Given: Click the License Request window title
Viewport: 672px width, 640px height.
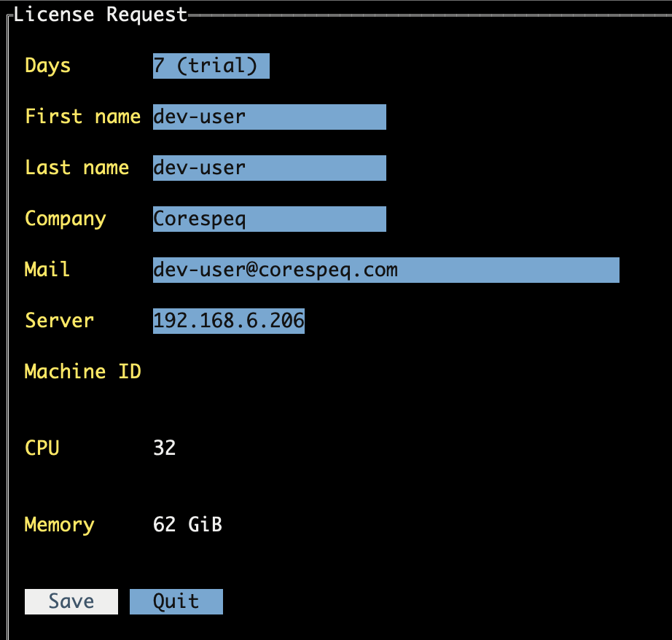Looking at the screenshot, I should tap(101, 15).
